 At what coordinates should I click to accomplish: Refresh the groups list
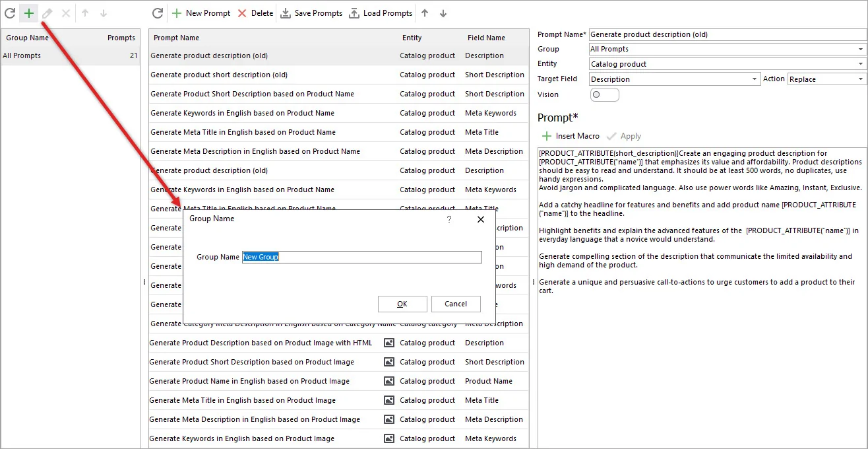coord(10,13)
